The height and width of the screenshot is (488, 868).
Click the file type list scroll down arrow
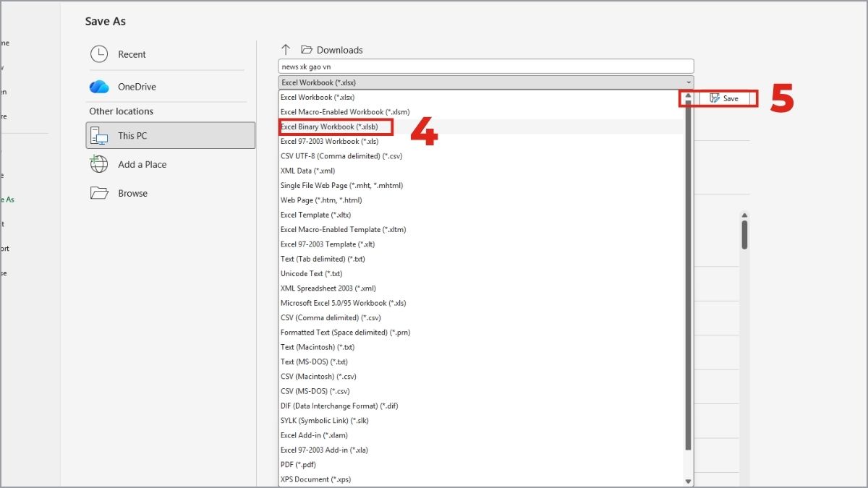tap(688, 481)
